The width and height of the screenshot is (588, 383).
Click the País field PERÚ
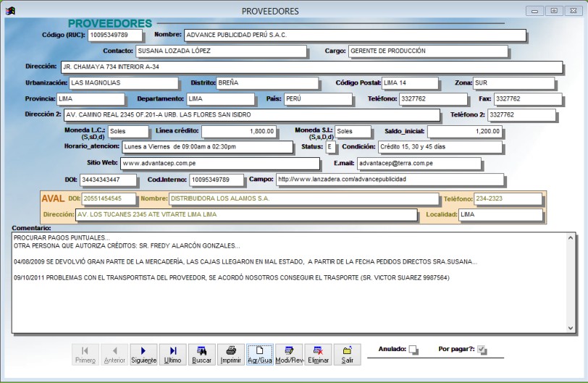click(318, 99)
